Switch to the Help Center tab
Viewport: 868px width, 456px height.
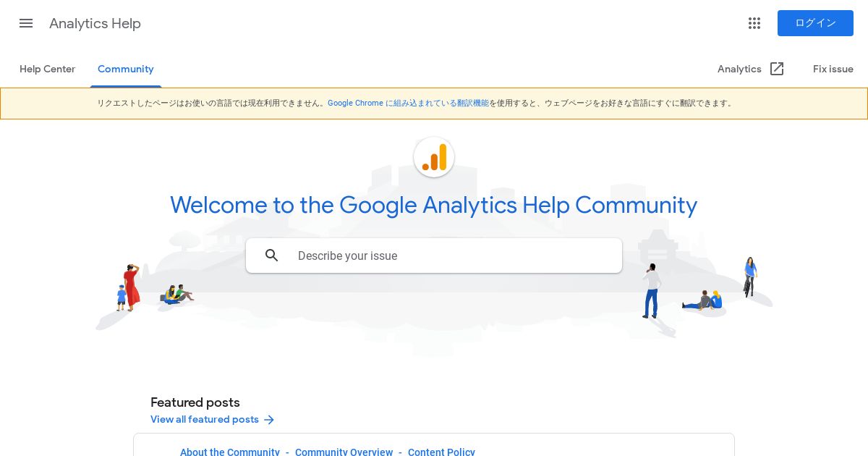[x=47, y=69]
